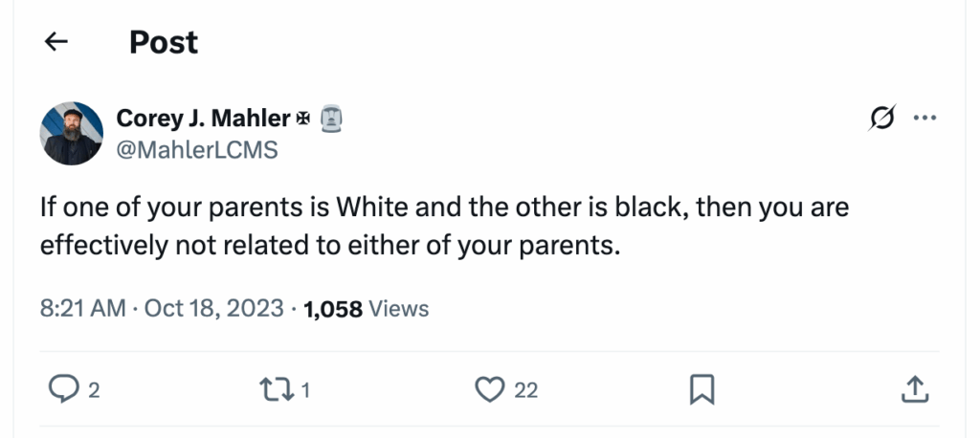View the 1,058 Views analytics
Viewport: 980px width, 438px height.
[x=366, y=308]
